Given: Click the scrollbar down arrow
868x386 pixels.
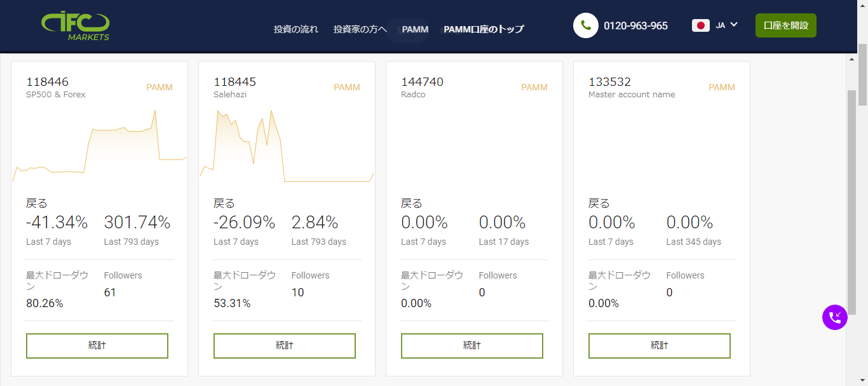Looking at the screenshot, I should (x=862, y=380).
